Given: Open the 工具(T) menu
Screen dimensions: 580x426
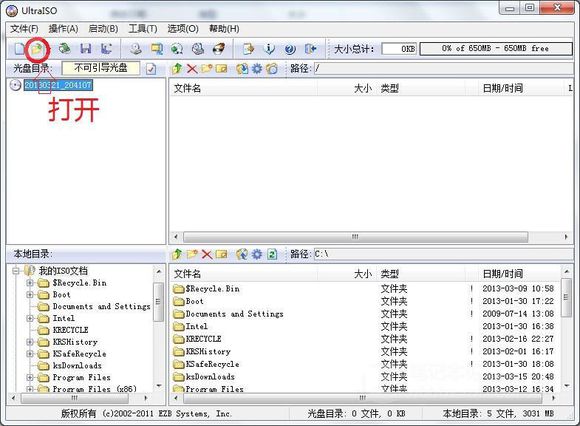Looking at the screenshot, I should click(143, 28).
